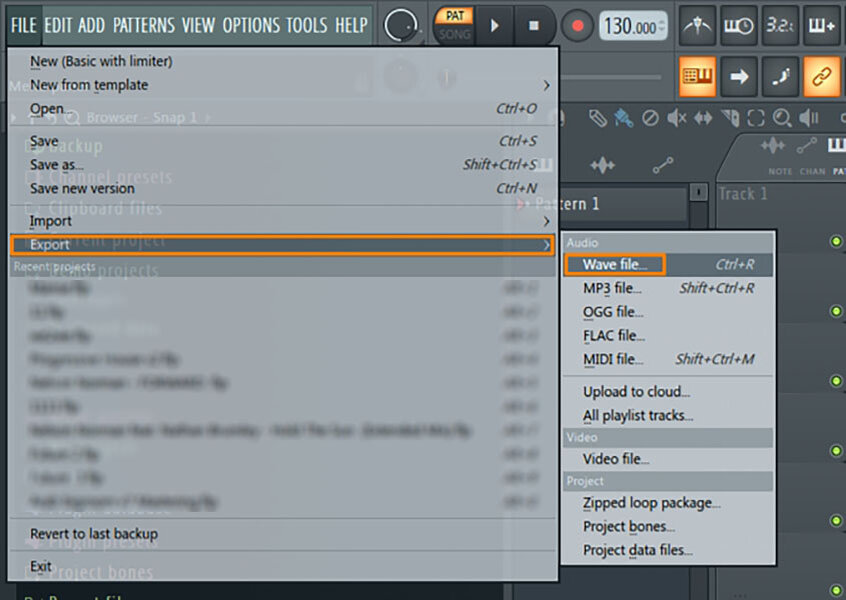Click the small button above Pattern 1 scrollbar
This screenshot has width=846, height=600.
click(x=699, y=192)
